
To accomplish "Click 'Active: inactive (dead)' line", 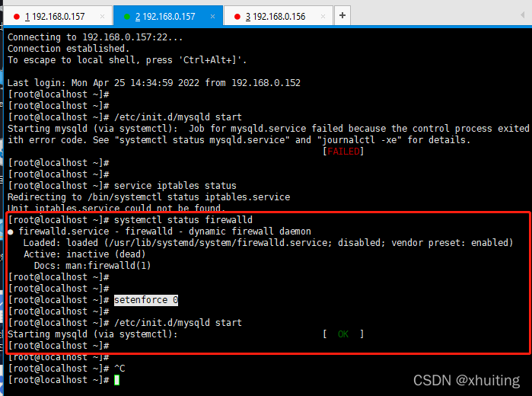I will pyautogui.click(x=84, y=254).
